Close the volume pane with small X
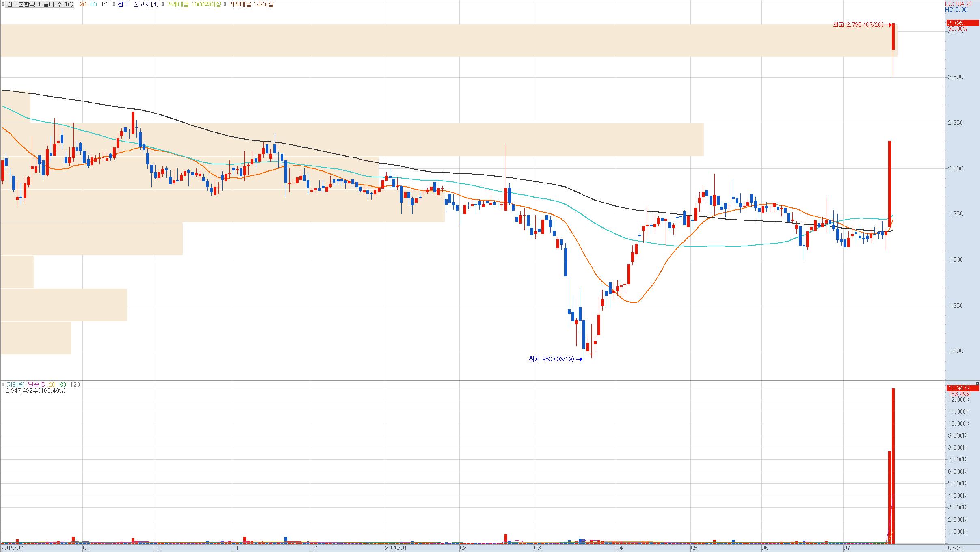This screenshot has height=552, width=980. point(977,383)
